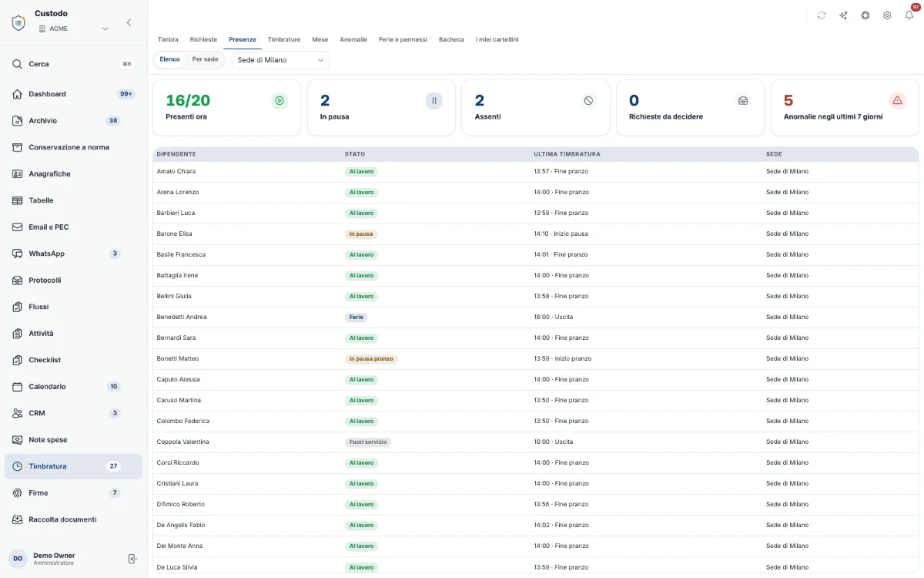Open the Ferie e permessi tab
Image resolution: width=924 pixels, height=578 pixels.
coord(403,39)
